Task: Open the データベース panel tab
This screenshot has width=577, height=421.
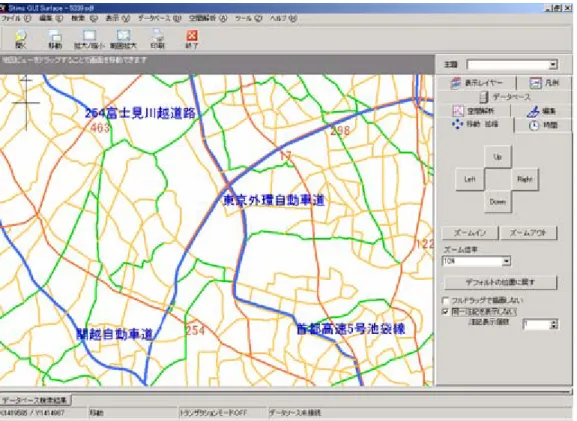Action: point(505,97)
